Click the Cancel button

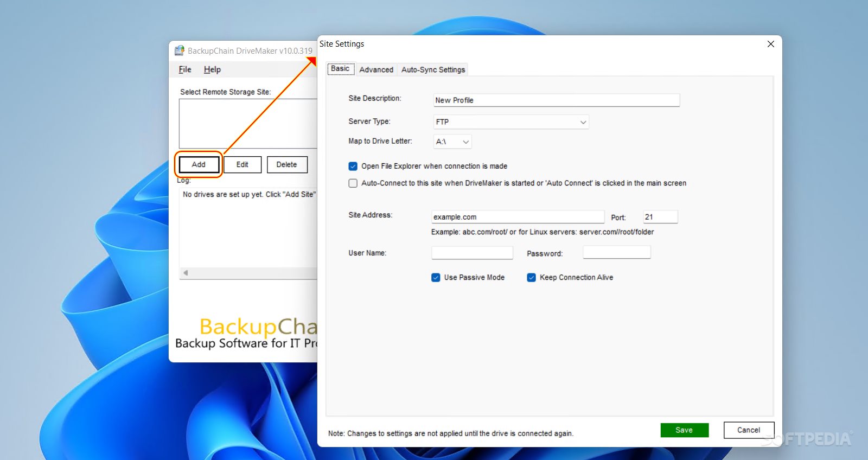point(749,430)
